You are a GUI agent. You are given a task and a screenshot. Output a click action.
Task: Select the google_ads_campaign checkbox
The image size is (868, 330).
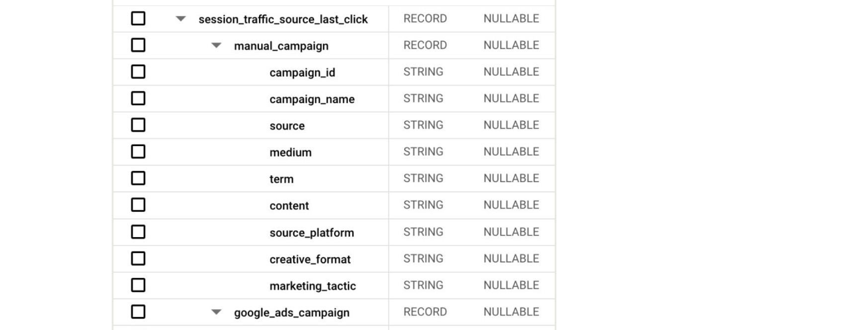coord(138,312)
